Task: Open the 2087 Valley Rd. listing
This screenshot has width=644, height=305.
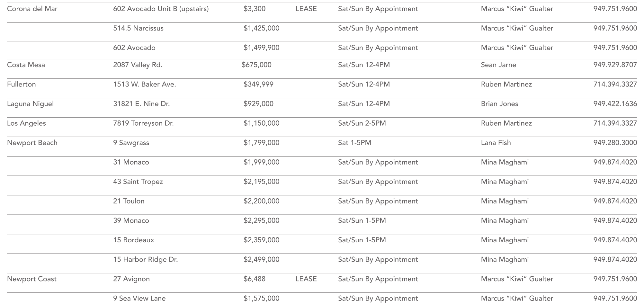Action: (x=138, y=65)
